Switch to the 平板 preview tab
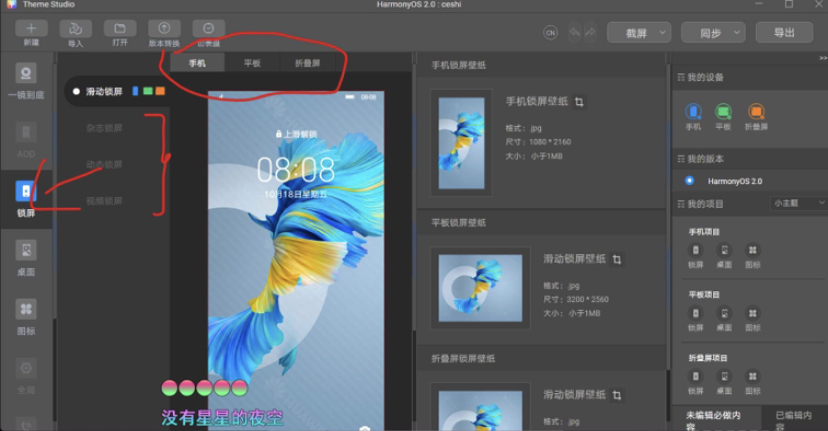 click(x=252, y=63)
